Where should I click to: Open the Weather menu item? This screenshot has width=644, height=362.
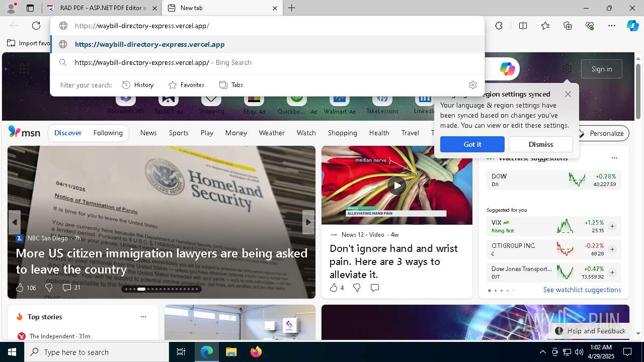click(x=272, y=133)
